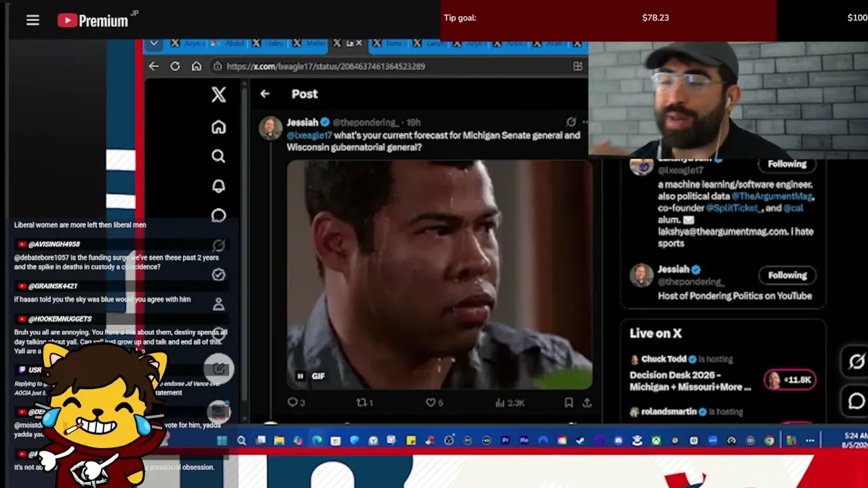Screen dimensions: 868x488
Task: Open Windows Start menu on taskbar
Action: coord(222,441)
